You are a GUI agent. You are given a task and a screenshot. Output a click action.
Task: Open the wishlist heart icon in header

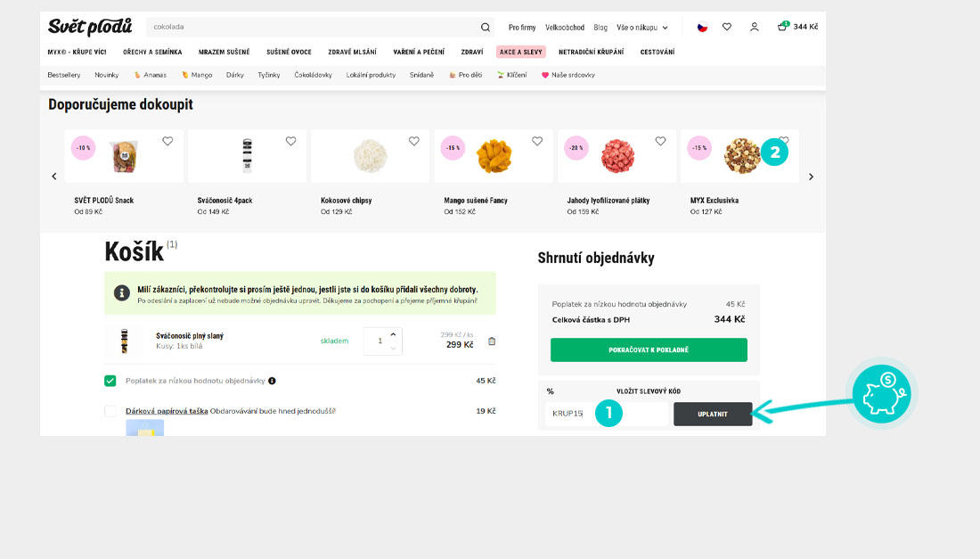727,27
